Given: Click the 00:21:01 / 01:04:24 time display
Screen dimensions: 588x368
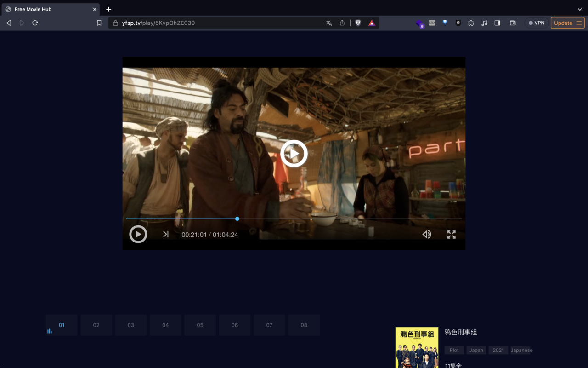Looking at the screenshot, I should (209, 235).
